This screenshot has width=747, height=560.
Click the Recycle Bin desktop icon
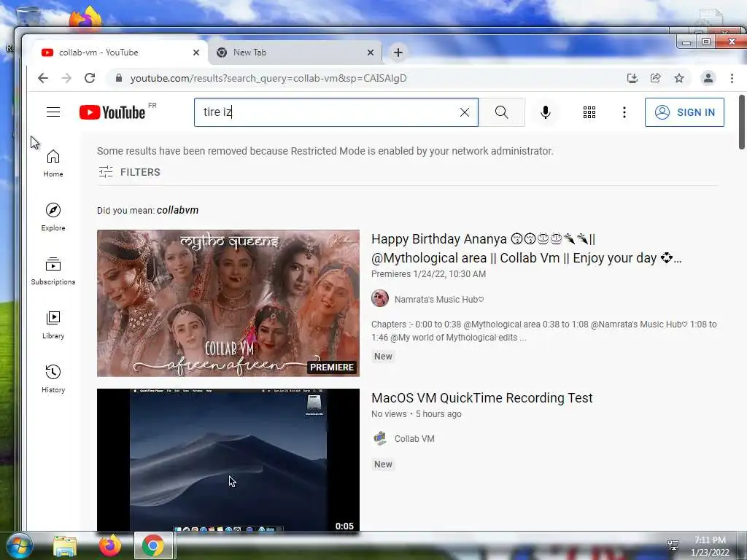tap(28, 17)
